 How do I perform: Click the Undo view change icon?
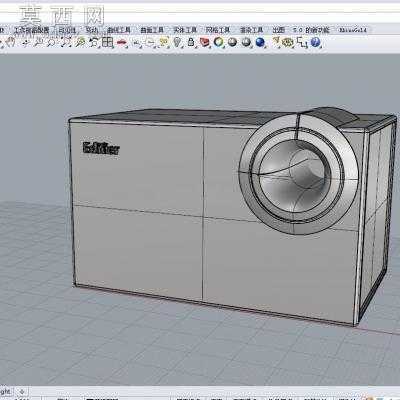click(94, 42)
